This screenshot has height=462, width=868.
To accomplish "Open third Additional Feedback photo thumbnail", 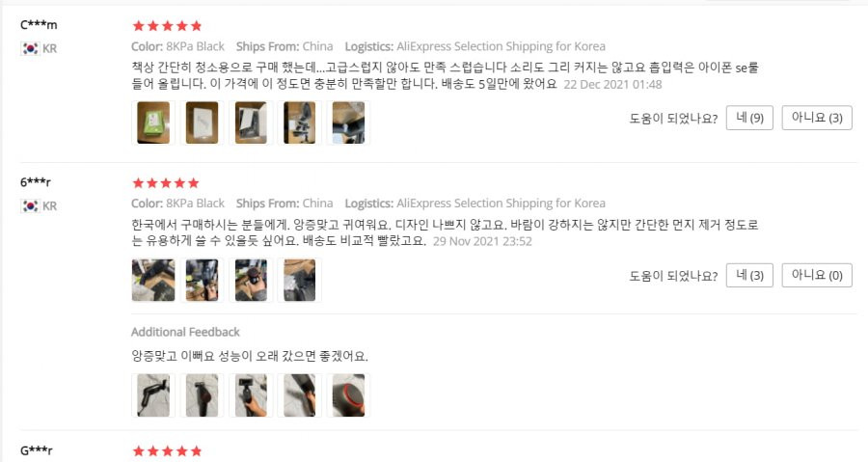I will pos(251,395).
